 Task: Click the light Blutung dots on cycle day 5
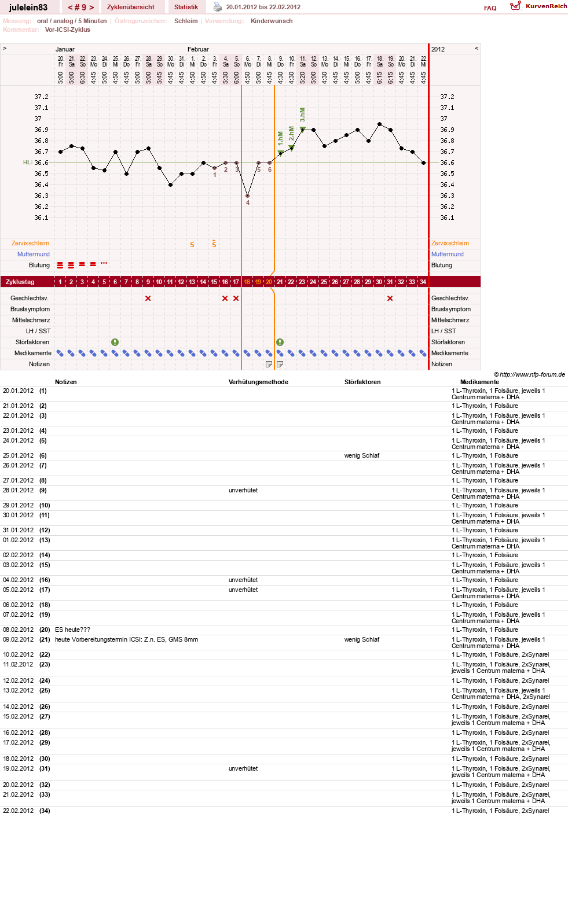[x=104, y=263]
